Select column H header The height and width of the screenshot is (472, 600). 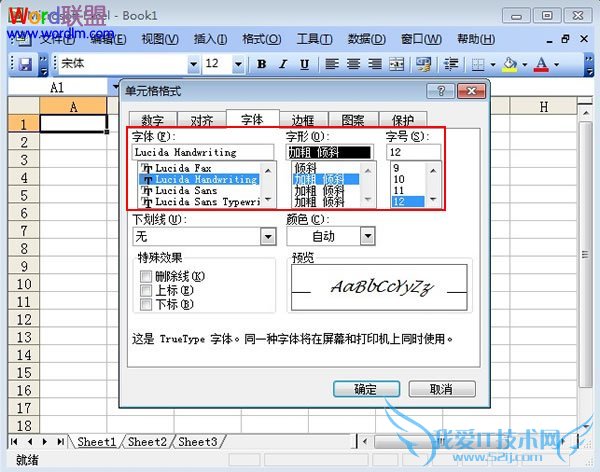[x=543, y=106]
